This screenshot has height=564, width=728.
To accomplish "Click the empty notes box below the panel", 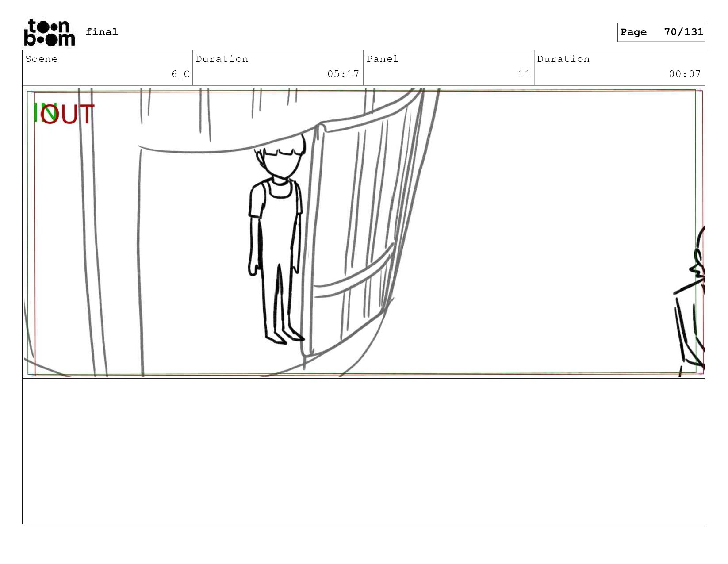I will click(363, 451).
